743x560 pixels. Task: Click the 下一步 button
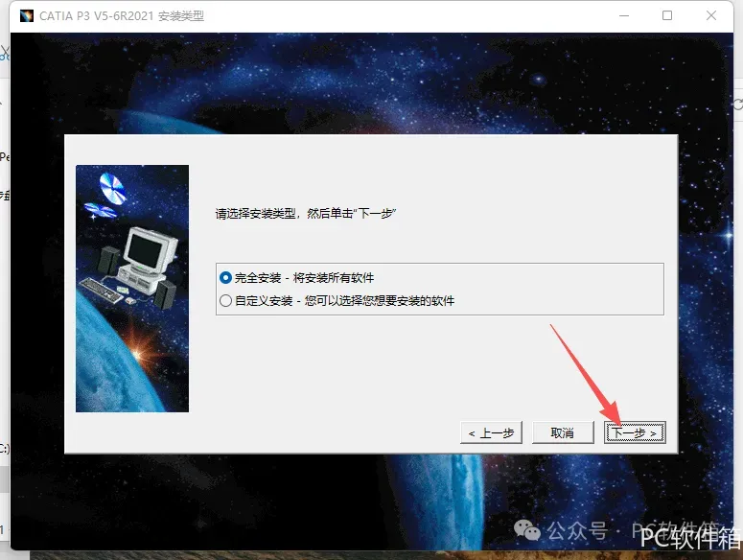pyautogui.click(x=635, y=432)
